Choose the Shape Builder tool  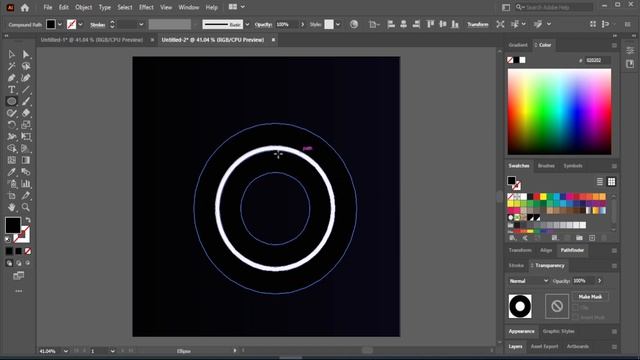tap(11, 149)
